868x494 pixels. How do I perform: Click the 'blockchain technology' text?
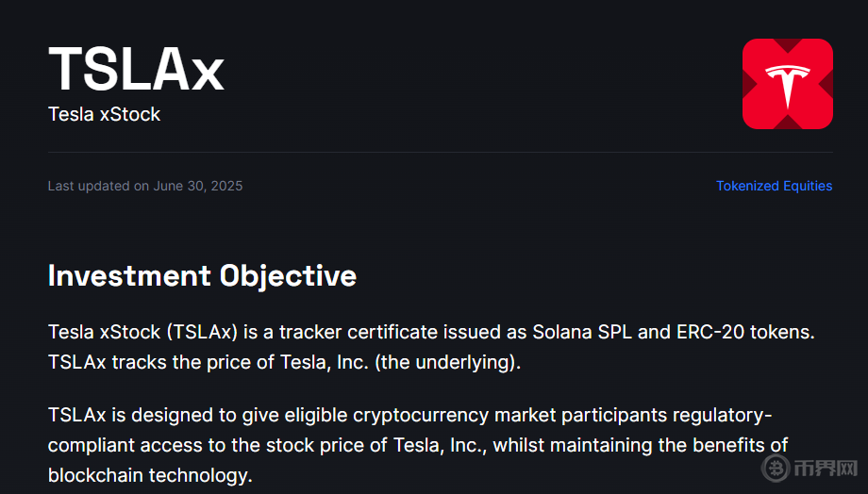pyautogui.click(x=149, y=474)
